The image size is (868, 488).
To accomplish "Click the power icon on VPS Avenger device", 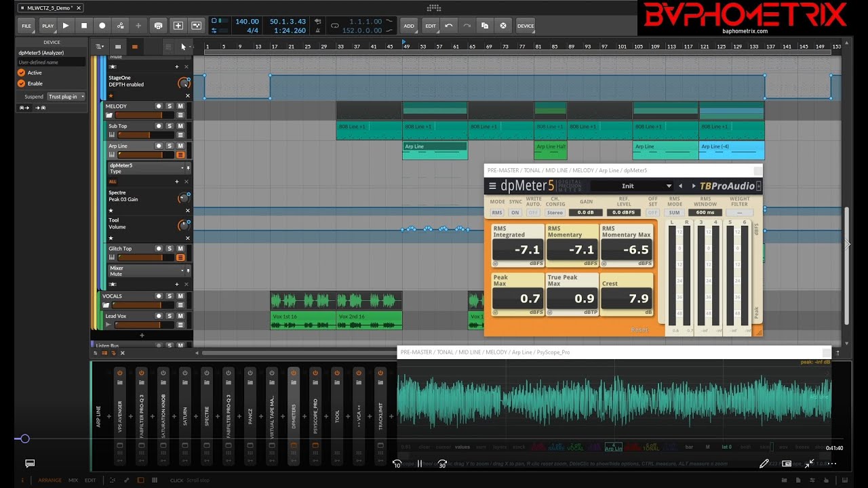I will pos(120,372).
